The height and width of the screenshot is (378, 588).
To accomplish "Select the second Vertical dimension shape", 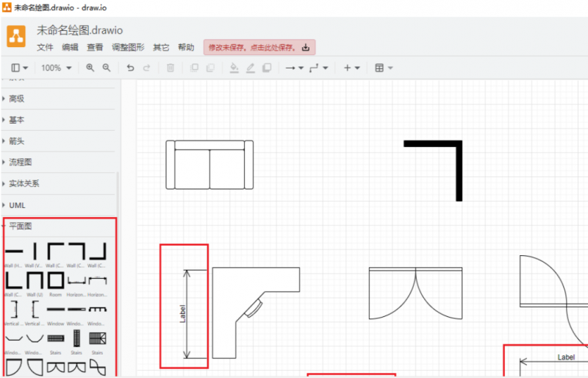I will (x=35, y=309).
